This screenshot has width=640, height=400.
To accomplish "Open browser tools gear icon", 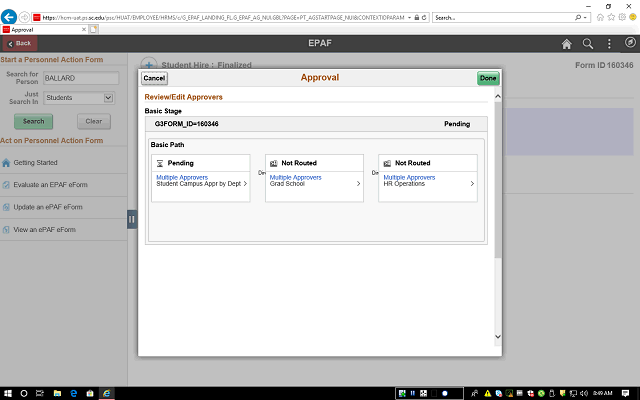I will pyautogui.click(x=622, y=17).
